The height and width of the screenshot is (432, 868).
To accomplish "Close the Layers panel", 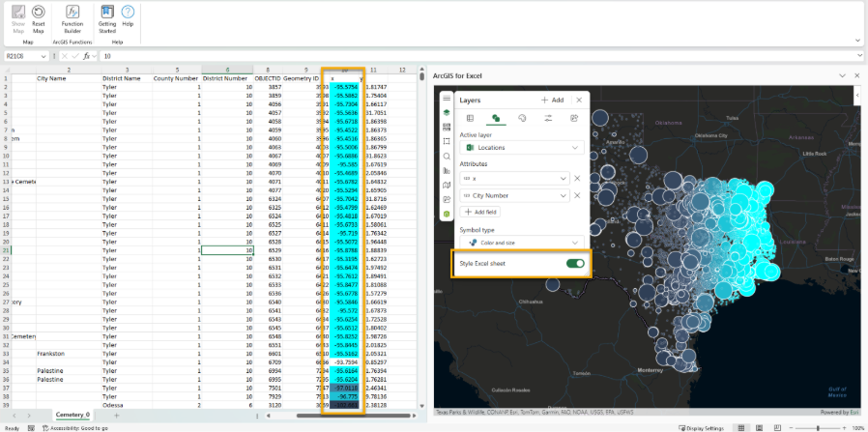I will point(579,101).
